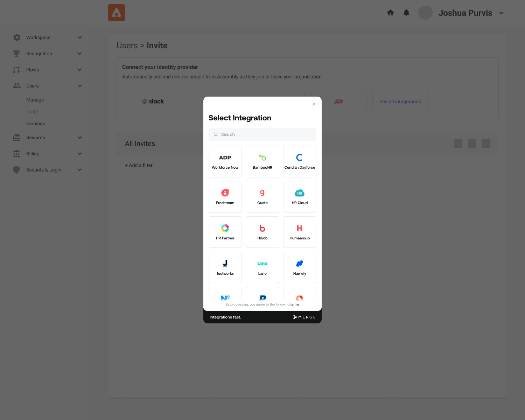Open the account menu chevron beside Joshua Purvis

(501, 13)
